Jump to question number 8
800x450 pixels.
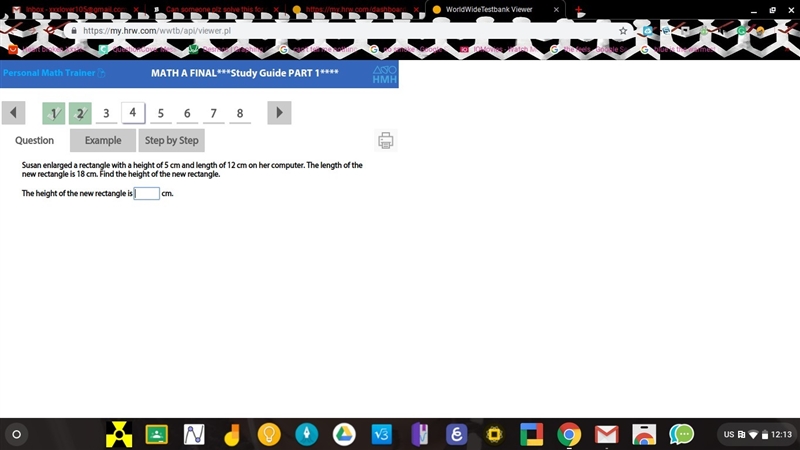[240, 113]
